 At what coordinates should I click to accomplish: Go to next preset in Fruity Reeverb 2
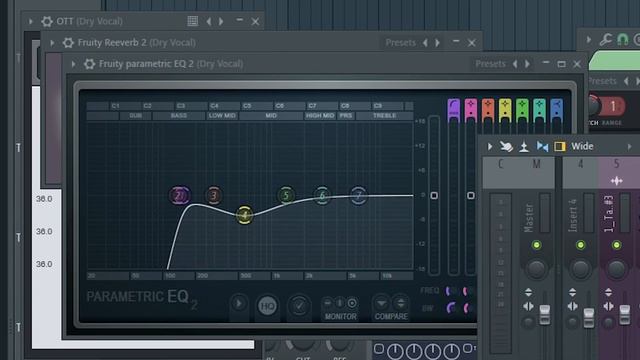pos(438,42)
